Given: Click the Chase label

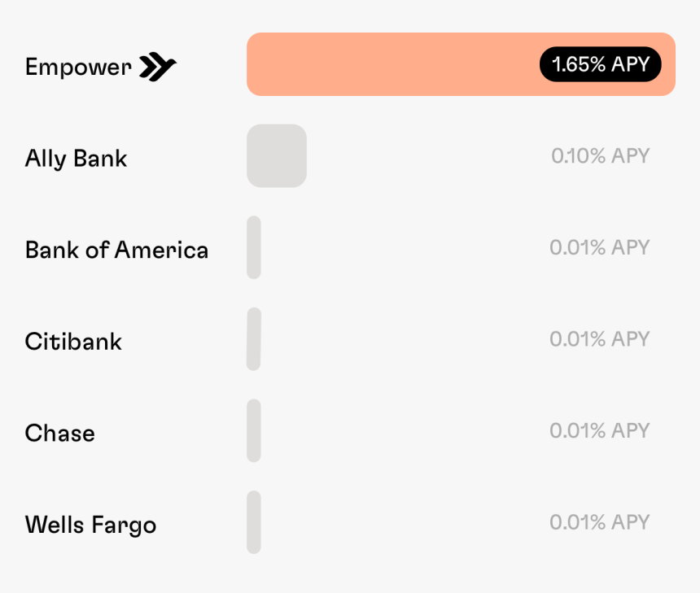Looking at the screenshot, I should pos(59,433).
